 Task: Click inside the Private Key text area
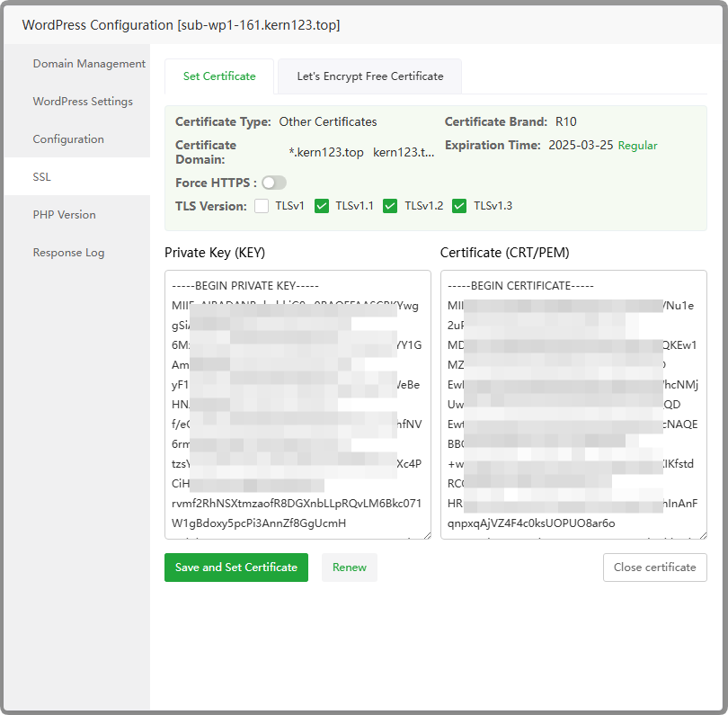(x=297, y=405)
